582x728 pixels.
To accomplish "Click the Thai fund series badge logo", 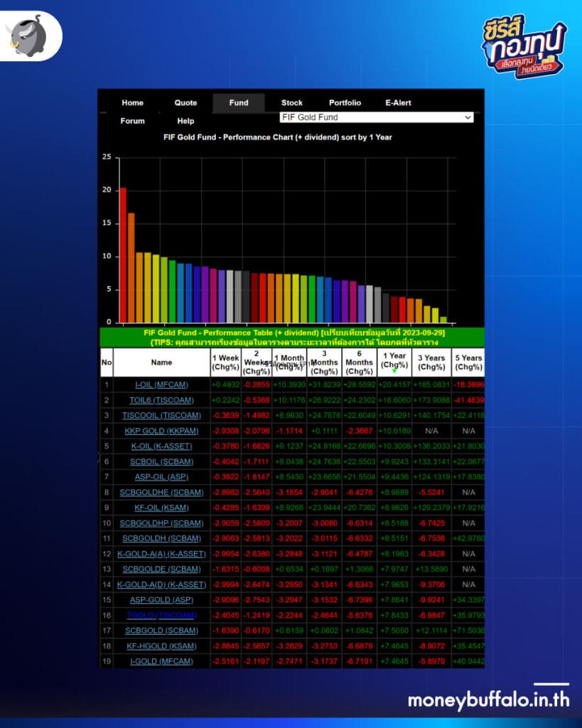I will click(523, 47).
